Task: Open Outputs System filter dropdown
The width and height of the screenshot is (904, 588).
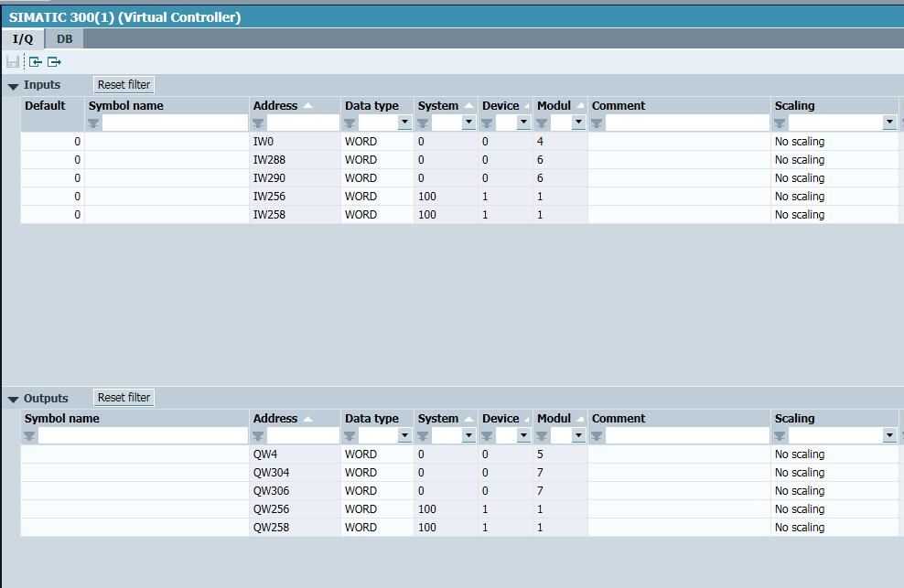Action: 468,435
